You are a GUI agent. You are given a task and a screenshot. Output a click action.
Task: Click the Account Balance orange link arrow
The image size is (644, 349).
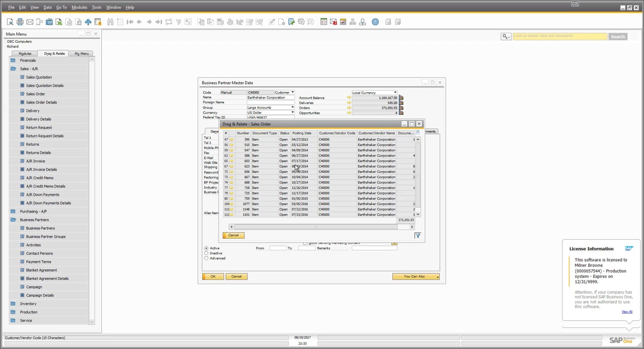pyautogui.click(x=349, y=98)
